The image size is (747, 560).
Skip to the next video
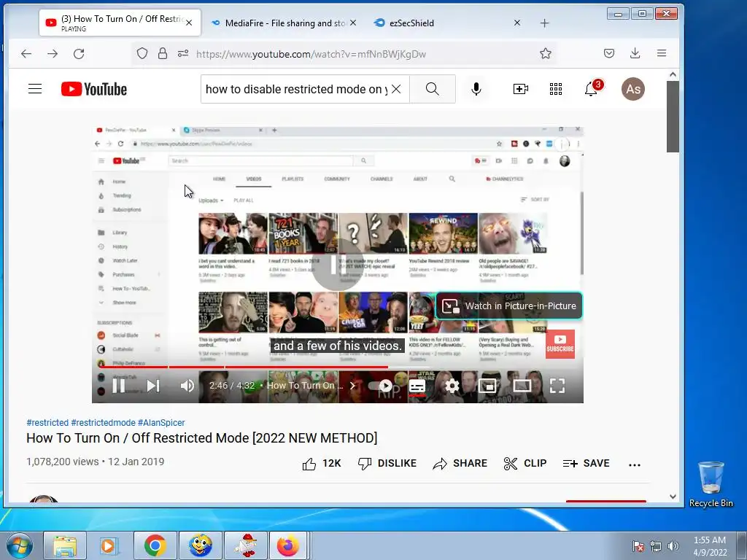153,385
